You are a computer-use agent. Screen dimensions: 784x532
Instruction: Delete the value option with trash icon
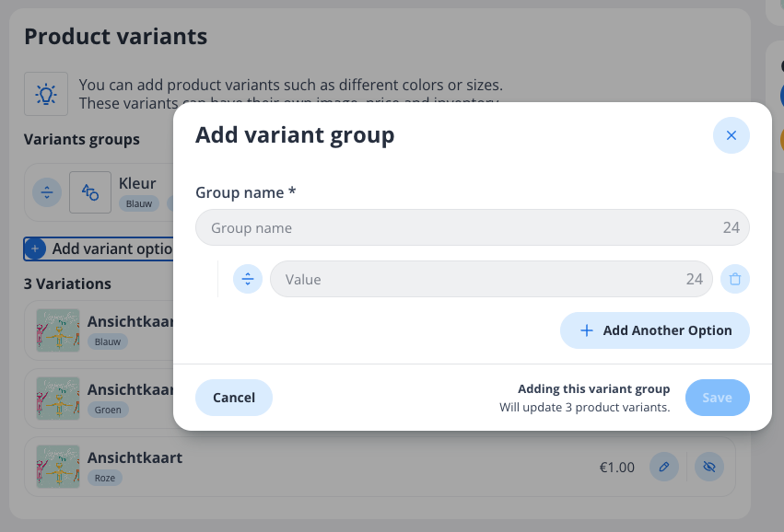click(x=734, y=279)
